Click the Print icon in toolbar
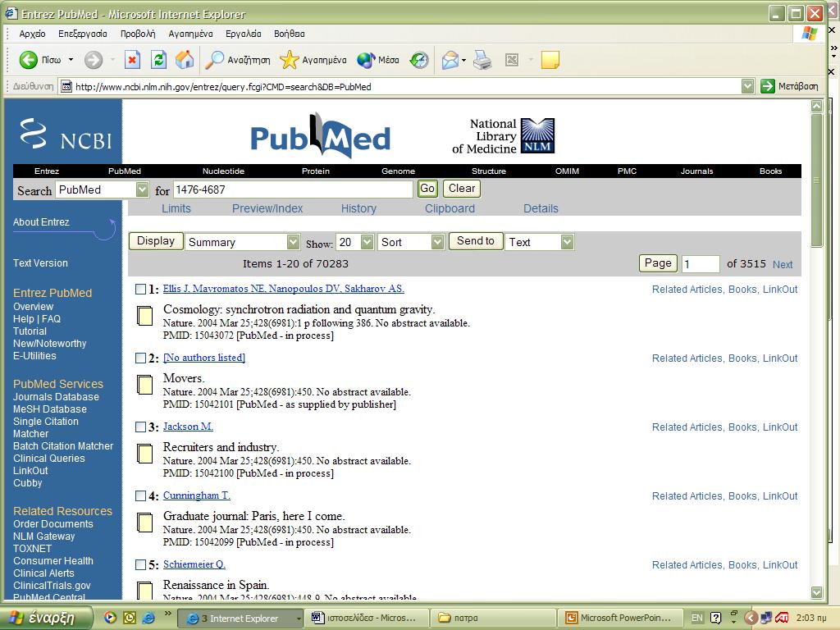Viewport: 840px width, 630px height. coord(482,60)
